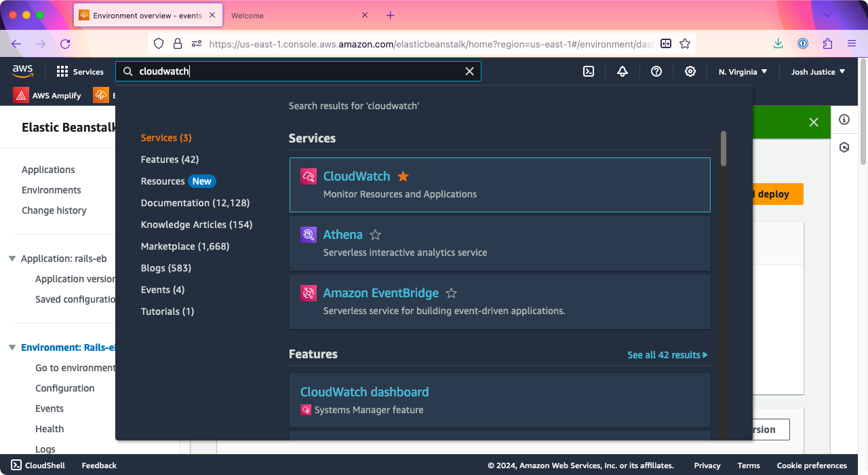Click the Athena service icon
The image size is (868, 475).
pos(309,235)
